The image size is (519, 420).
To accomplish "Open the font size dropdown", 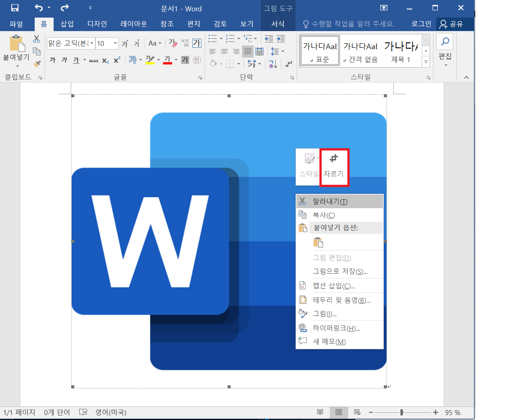I will 115,43.
